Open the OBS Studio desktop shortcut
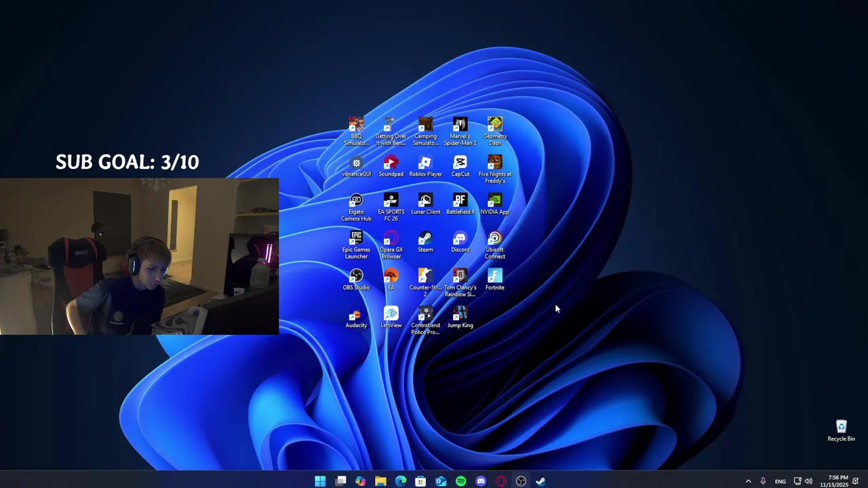868x488 pixels. pos(356,281)
